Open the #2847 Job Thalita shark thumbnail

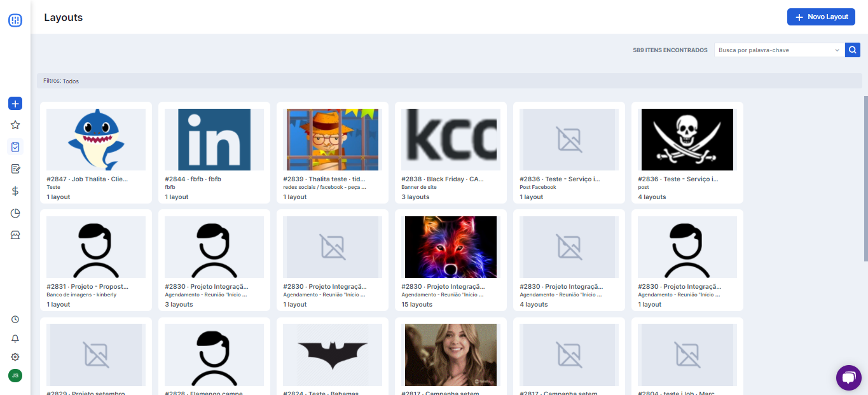(96, 139)
